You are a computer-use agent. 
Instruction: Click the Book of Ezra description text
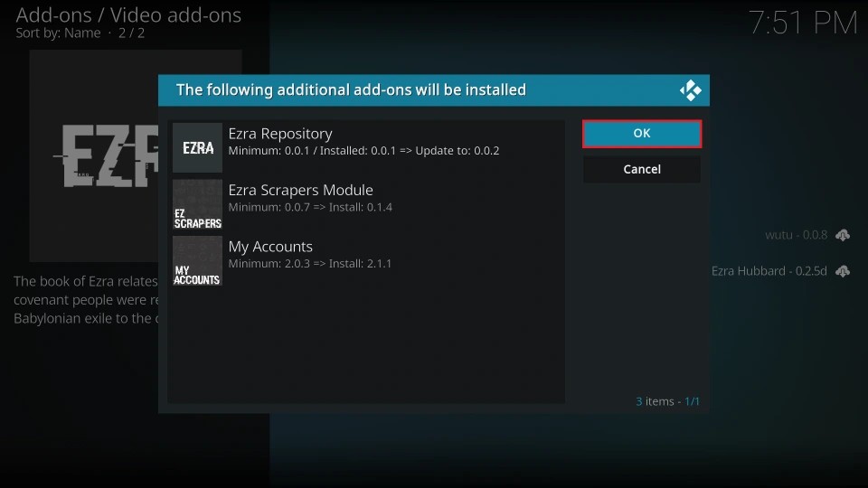(x=86, y=300)
